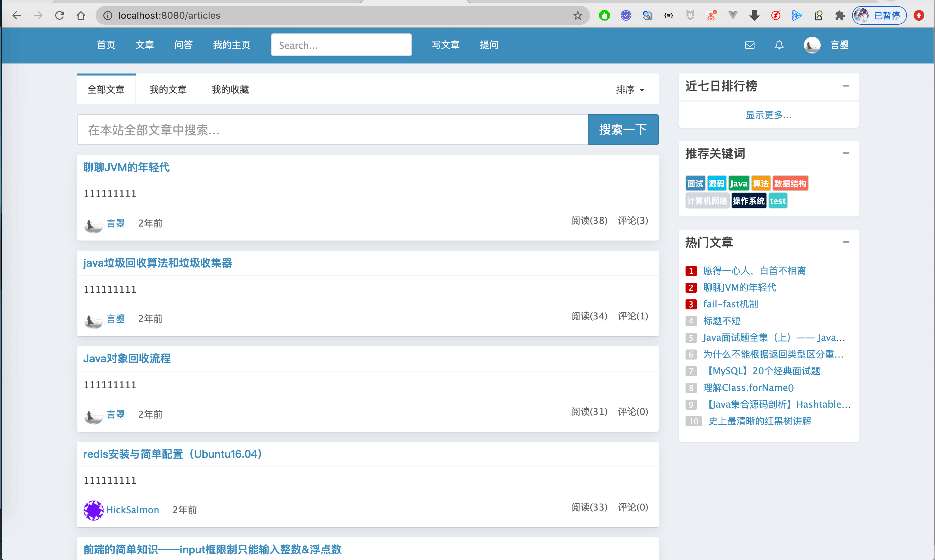The height and width of the screenshot is (560, 935).
Task: Collapse the 热门文章 panel
Action: 846,243
